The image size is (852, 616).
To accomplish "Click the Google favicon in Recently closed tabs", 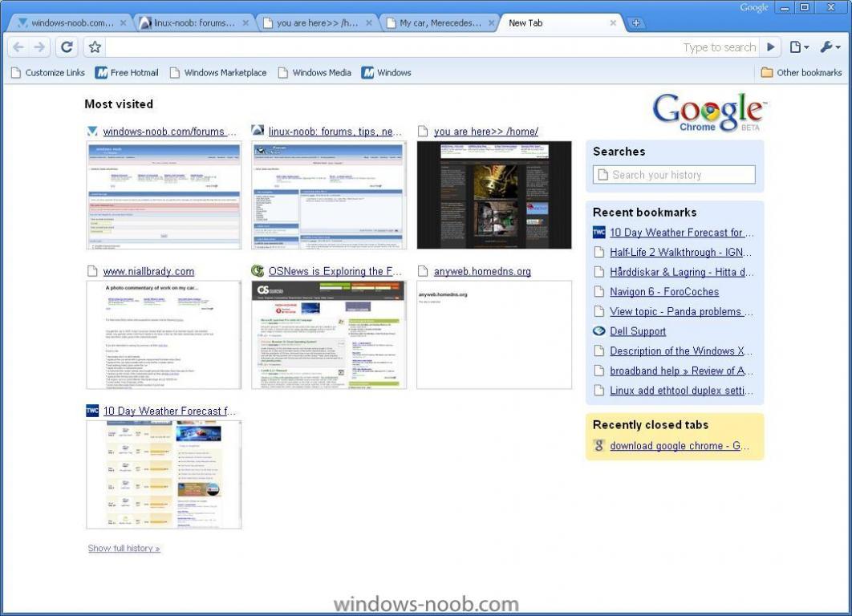I will coord(598,445).
